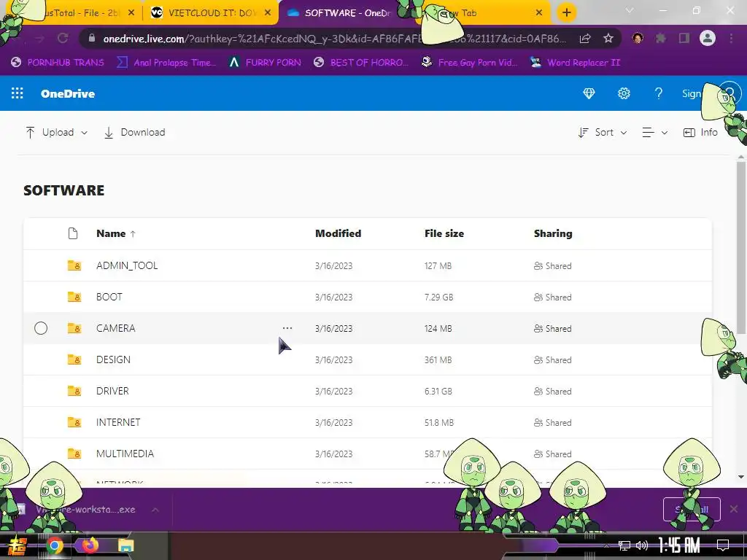The image size is (747, 560).
Task: Open the Info pane
Action: pyautogui.click(x=700, y=133)
